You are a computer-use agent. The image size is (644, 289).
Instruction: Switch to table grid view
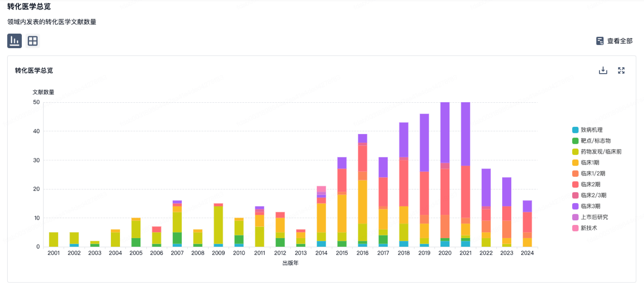pyautogui.click(x=33, y=41)
